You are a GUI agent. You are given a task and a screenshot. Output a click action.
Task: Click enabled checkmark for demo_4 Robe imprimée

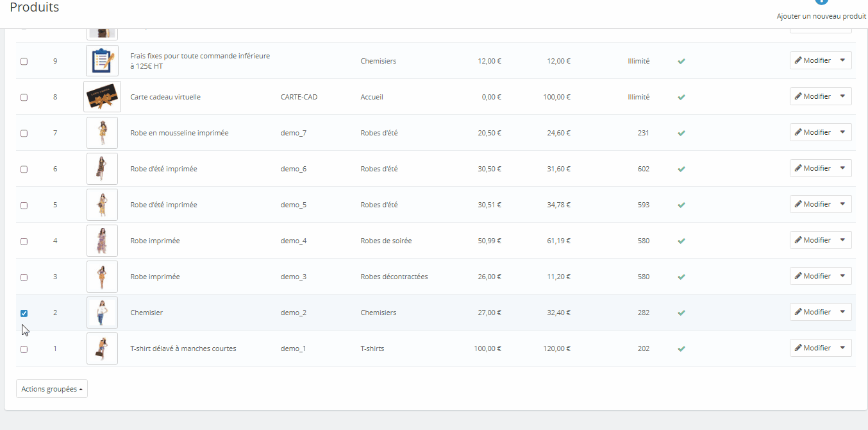(681, 241)
